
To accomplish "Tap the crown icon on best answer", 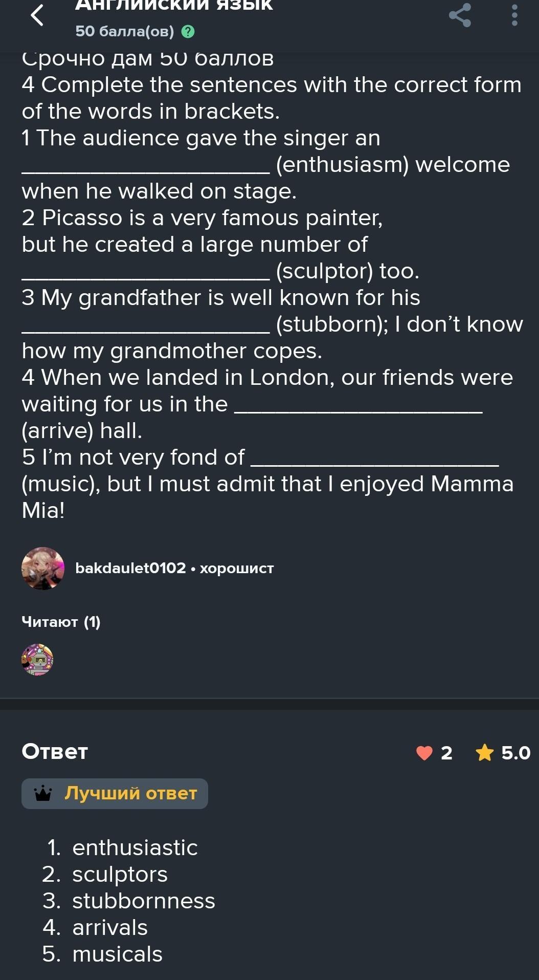I will click(x=43, y=794).
